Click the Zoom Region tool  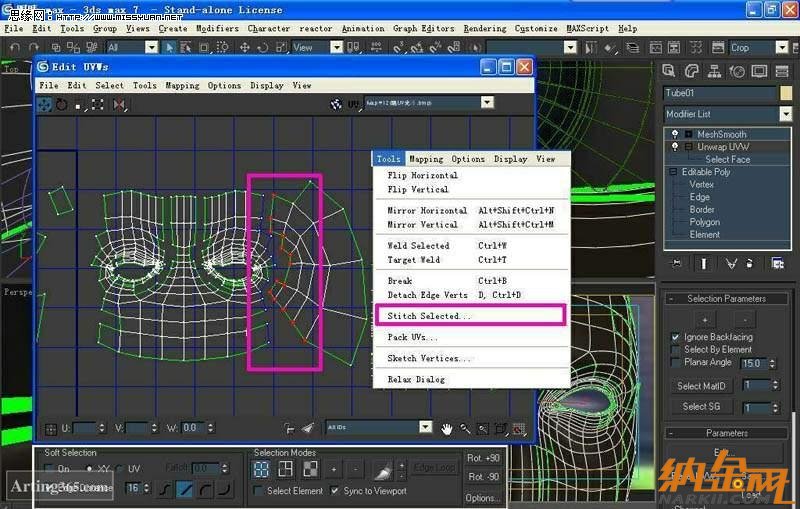point(482,429)
